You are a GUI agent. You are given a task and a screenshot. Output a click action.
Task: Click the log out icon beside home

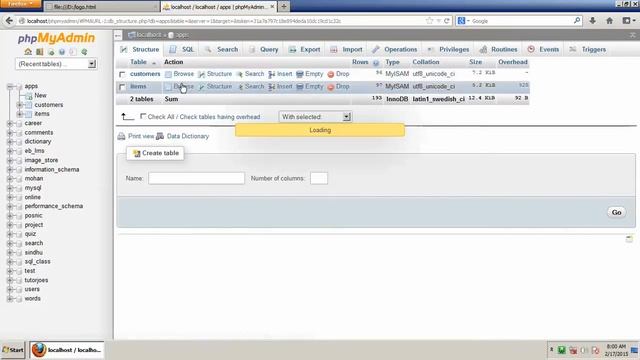[x=40, y=52]
